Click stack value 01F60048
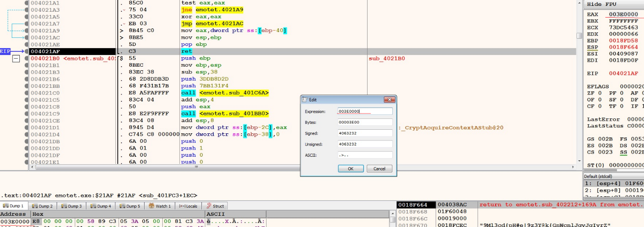 (x=452, y=211)
